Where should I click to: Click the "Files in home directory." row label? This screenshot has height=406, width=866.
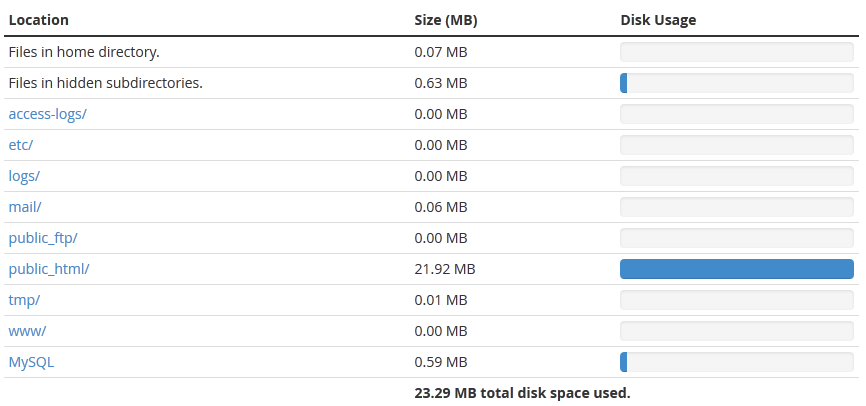pyautogui.click(x=84, y=52)
